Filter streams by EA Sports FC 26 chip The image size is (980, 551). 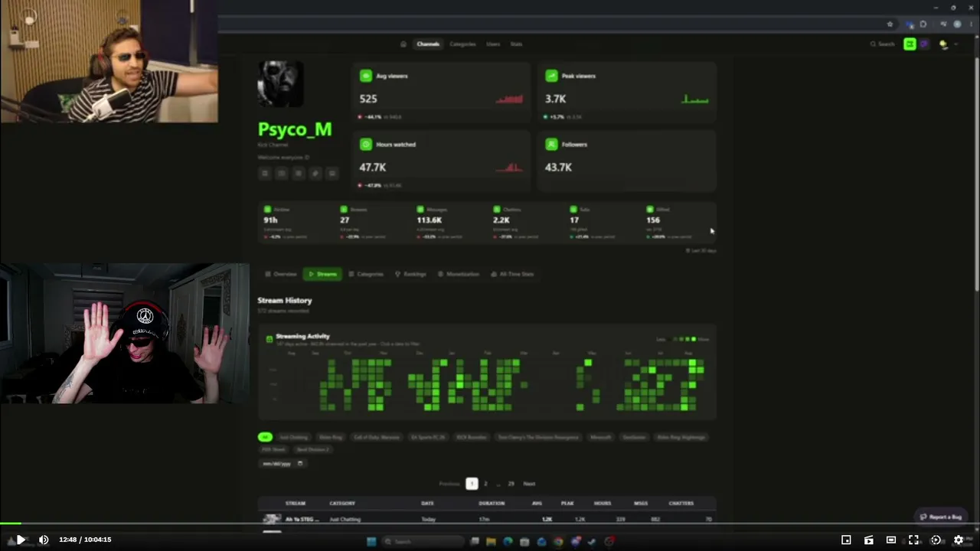coord(428,437)
